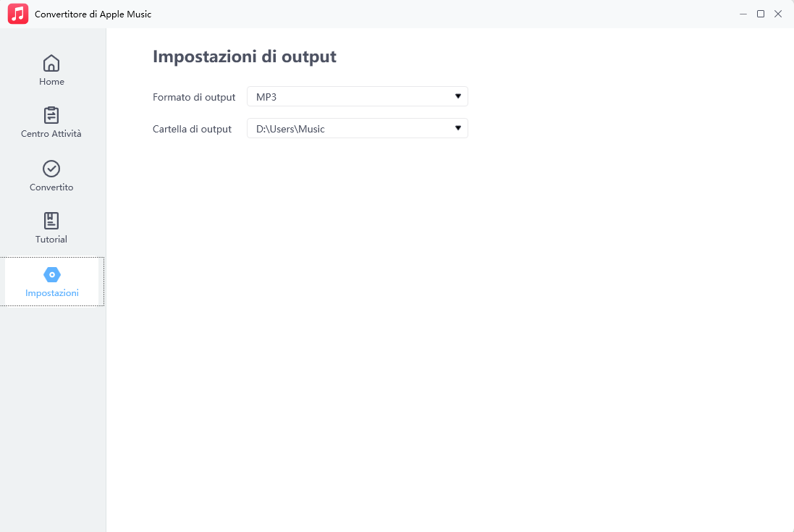
Task: Open Centro Attività via its clipboard icon
Action: tap(51, 115)
